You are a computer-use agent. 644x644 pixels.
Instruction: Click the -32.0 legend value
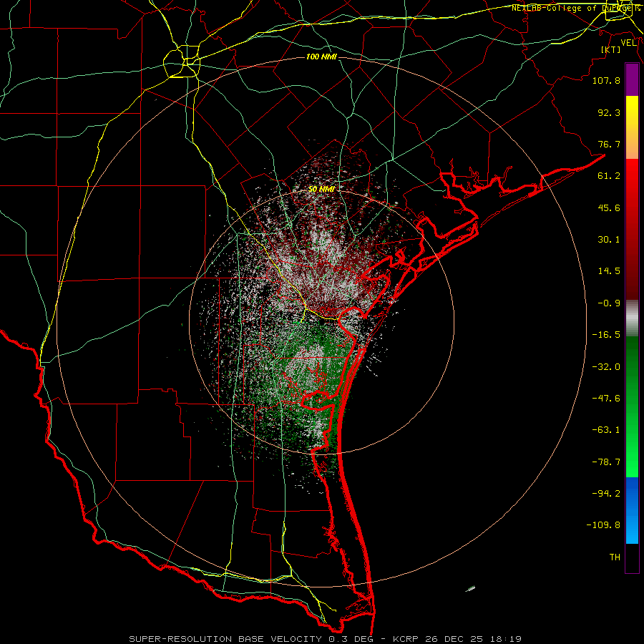point(606,367)
